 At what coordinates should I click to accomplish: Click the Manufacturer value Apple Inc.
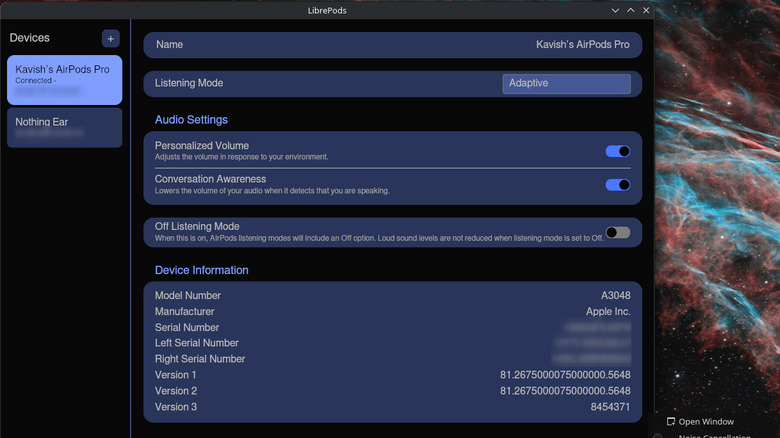[x=608, y=312]
